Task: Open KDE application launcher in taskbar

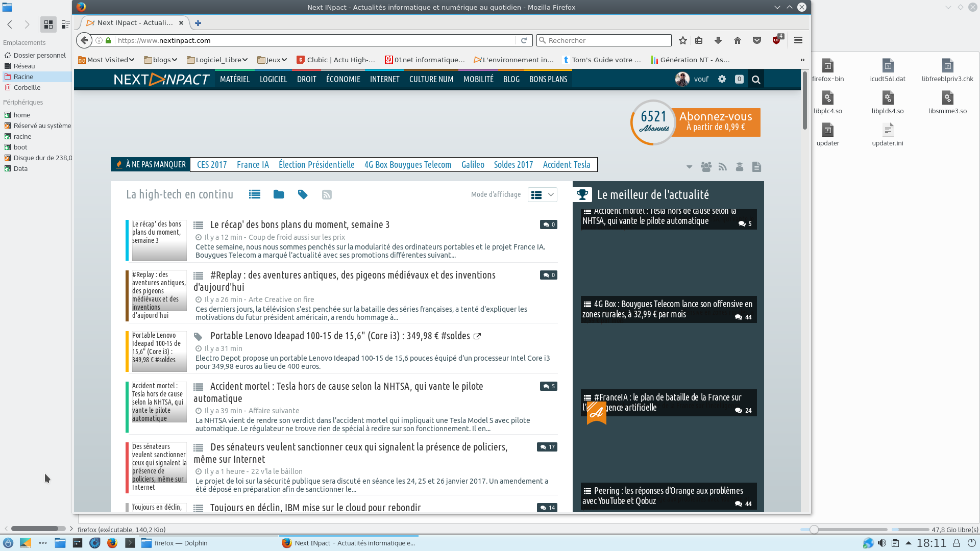Action: (x=8, y=543)
